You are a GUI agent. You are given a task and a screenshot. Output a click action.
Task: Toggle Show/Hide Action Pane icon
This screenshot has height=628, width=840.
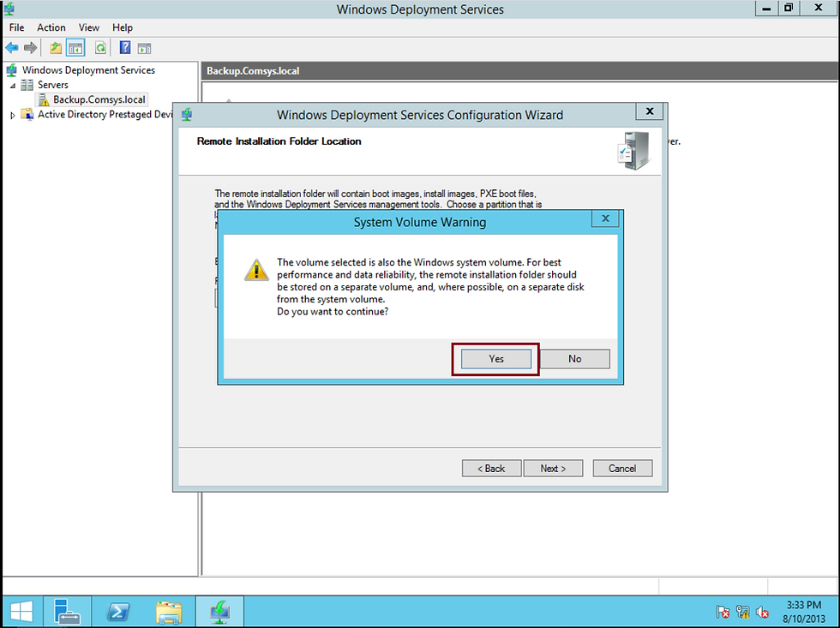pyautogui.click(x=144, y=49)
